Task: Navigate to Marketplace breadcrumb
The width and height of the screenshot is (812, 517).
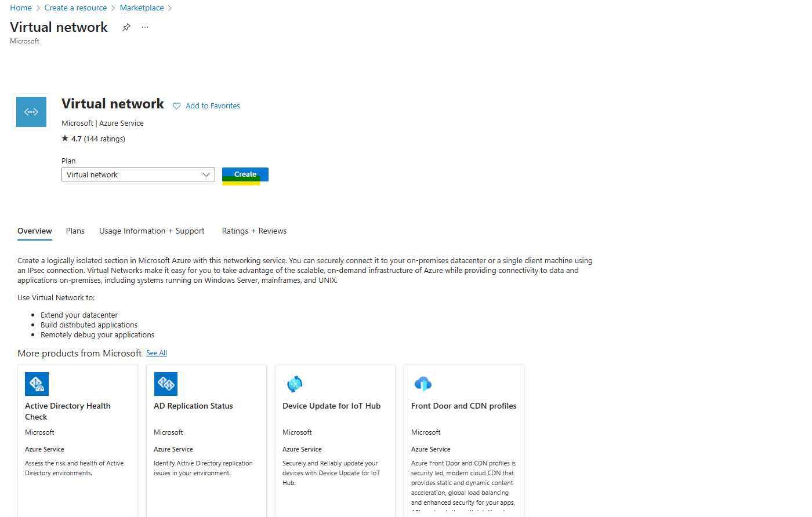Action: [142, 8]
